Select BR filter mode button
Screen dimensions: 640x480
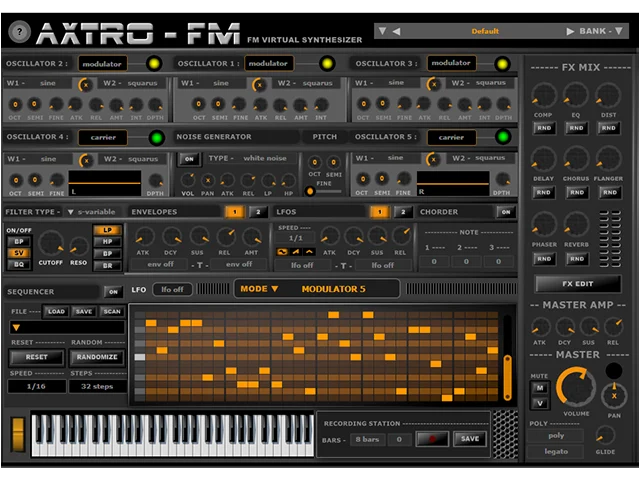107,266
